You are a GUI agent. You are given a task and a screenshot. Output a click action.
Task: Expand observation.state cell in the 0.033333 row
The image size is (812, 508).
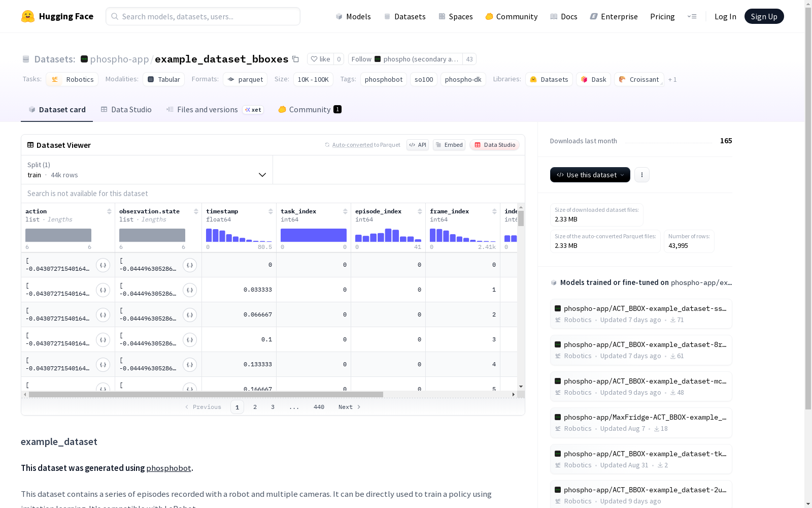(x=190, y=290)
